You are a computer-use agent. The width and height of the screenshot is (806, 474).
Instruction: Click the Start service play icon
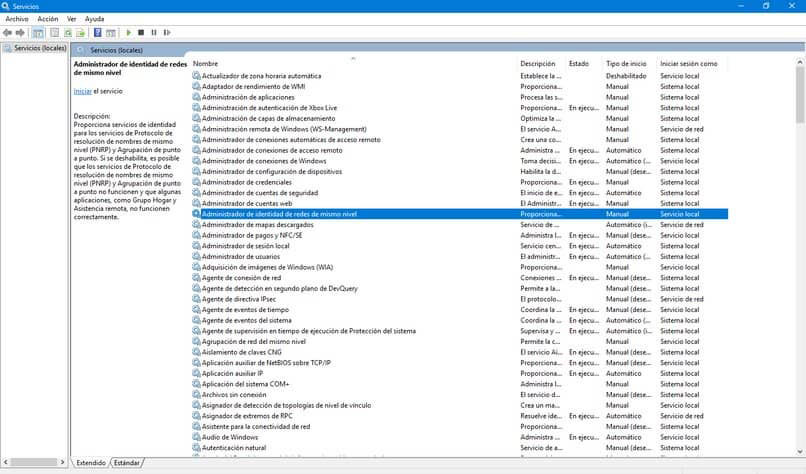[128, 32]
